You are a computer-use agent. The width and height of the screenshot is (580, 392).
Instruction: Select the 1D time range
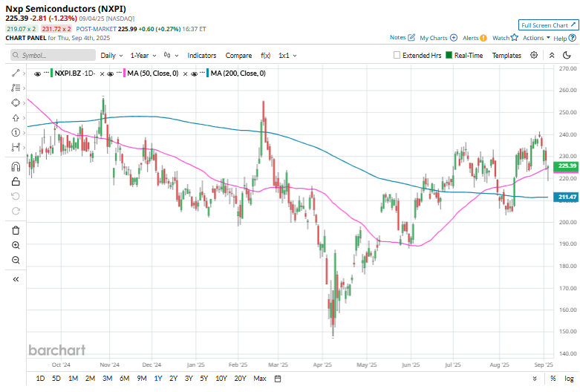coord(40,379)
